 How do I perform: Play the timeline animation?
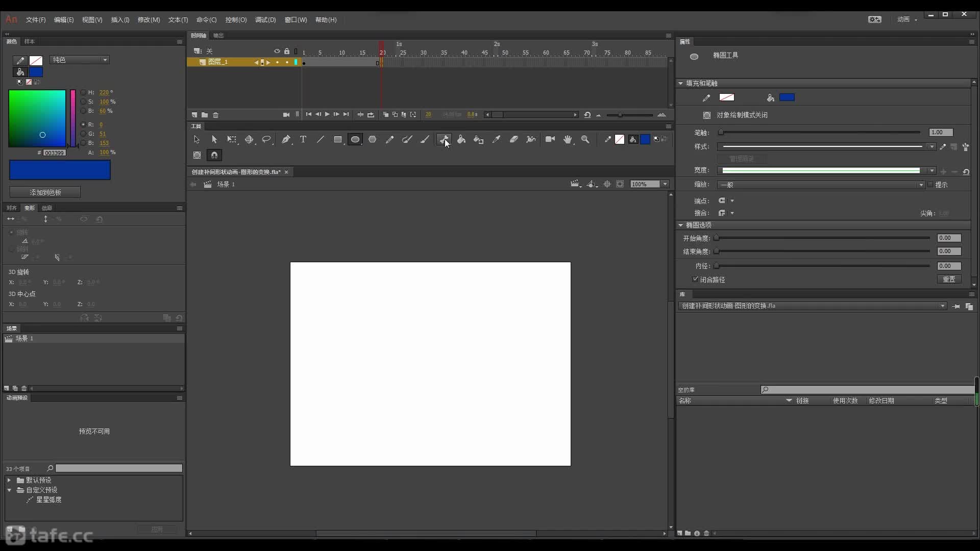(x=327, y=114)
